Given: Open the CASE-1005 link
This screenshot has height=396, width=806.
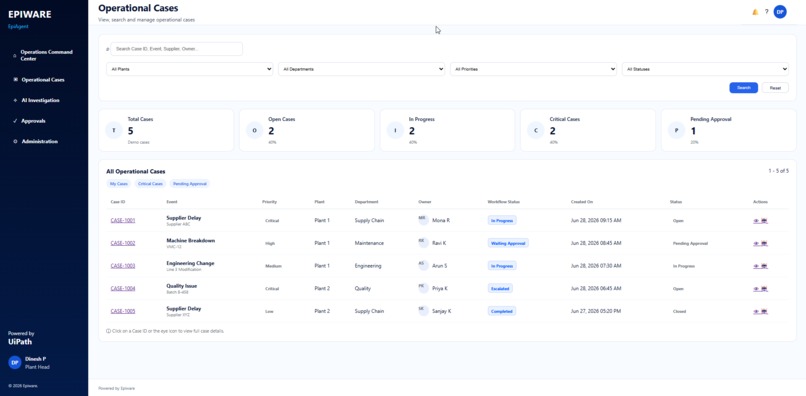Looking at the screenshot, I should (x=123, y=311).
